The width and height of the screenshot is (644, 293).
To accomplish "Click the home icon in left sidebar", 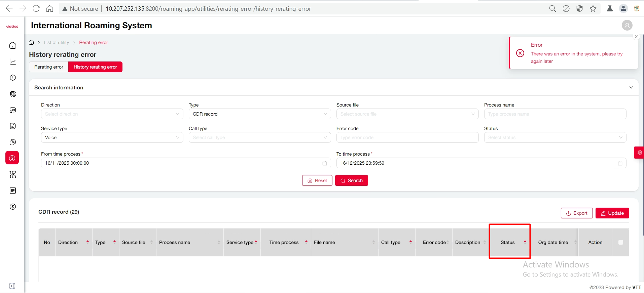I will coord(13,45).
